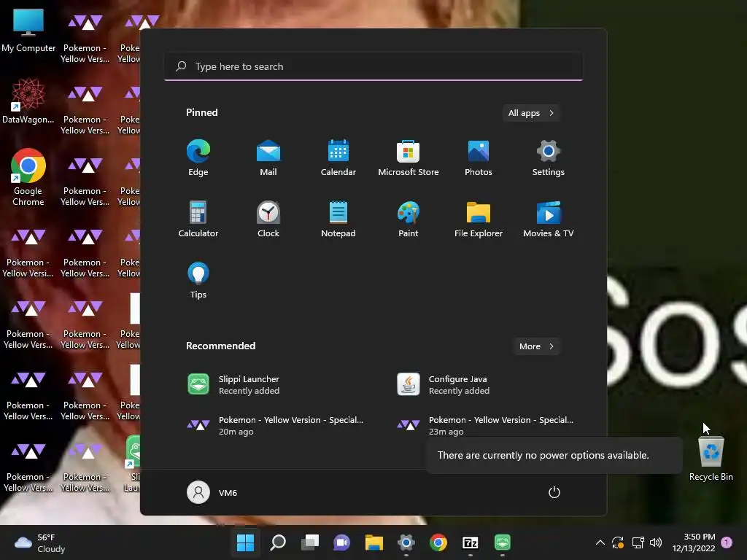This screenshot has width=747, height=560.
Task: Open notification center badge
Action: click(x=727, y=542)
